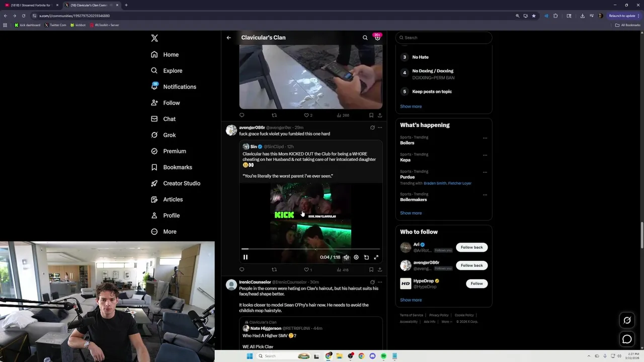644x362 pixels.
Task: Open Chrome extensions puzzle icon
Action: point(555,16)
